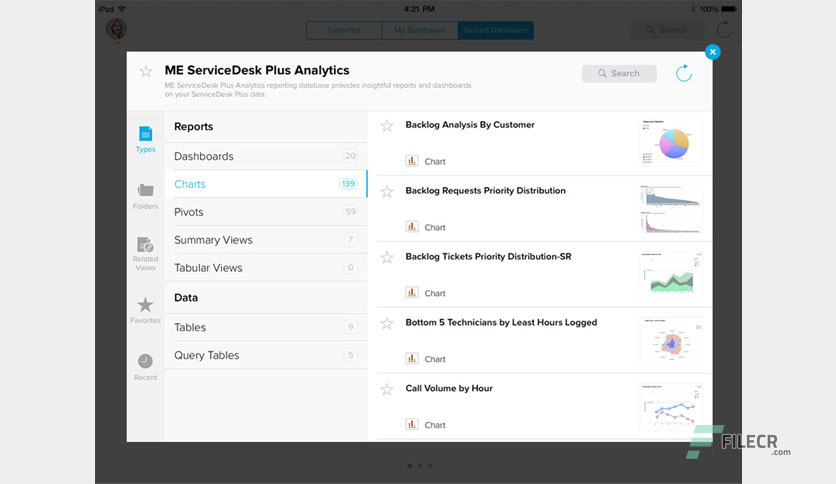Click the user profile avatar
This screenshot has height=484, width=836.
click(x=116, y=29)
